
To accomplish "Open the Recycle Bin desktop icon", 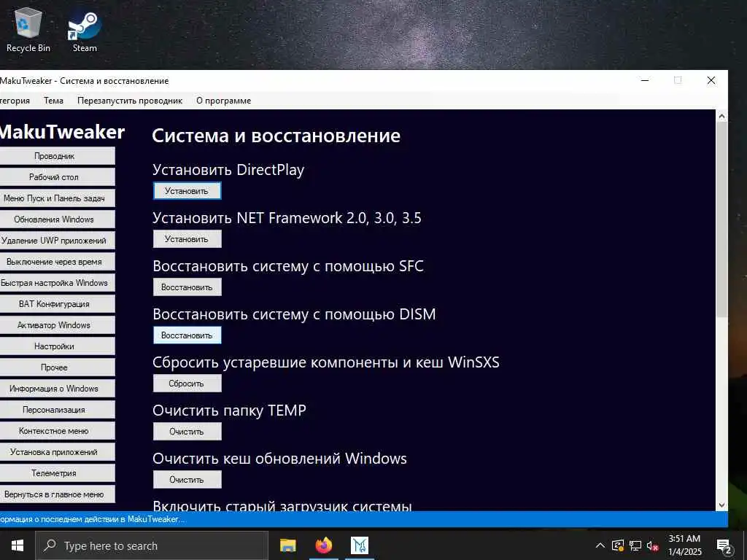I will [28, 29].
